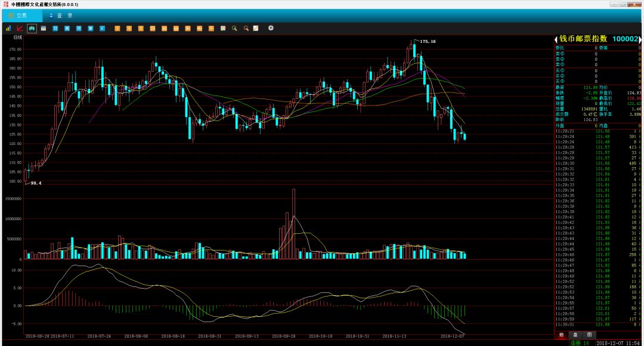This screenshot has height=346, width=644.
Task: Go to next instrument with right arrow
Action: (640, 39)
